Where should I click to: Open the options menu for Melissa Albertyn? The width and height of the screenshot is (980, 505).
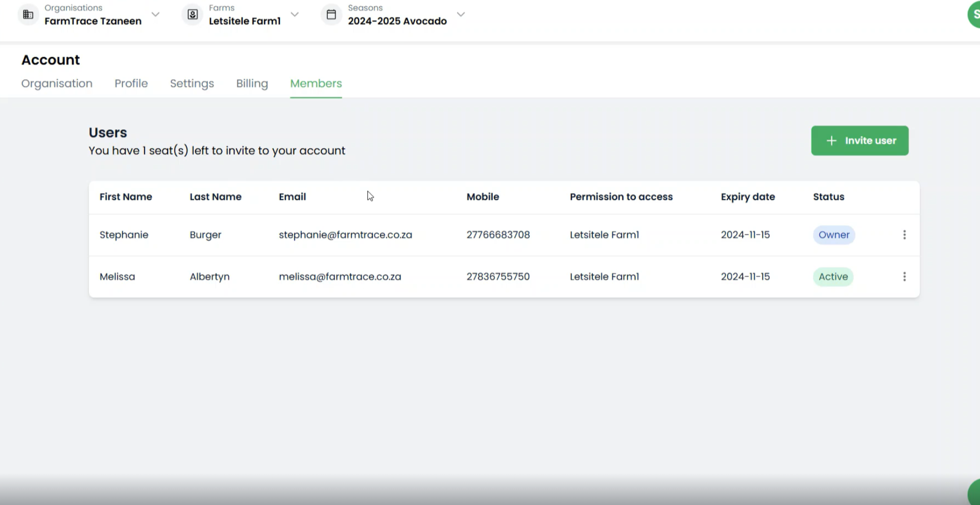[x=904, y=277]
